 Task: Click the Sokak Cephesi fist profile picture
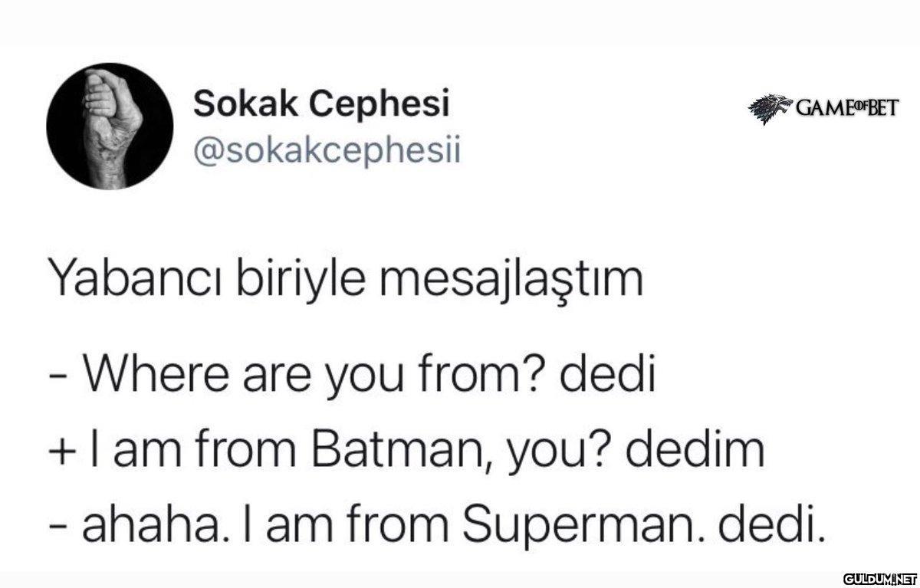[x=110, y=126]
